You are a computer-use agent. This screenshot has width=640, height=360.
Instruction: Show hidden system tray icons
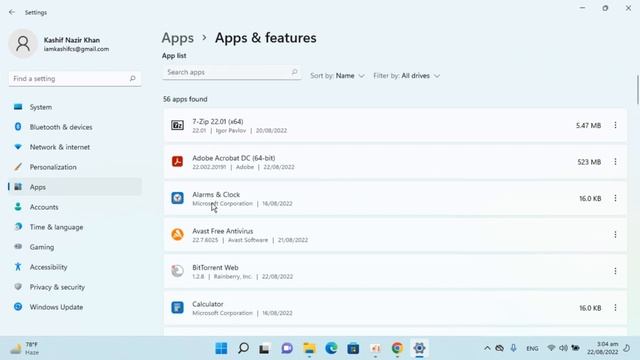(487, 348)
